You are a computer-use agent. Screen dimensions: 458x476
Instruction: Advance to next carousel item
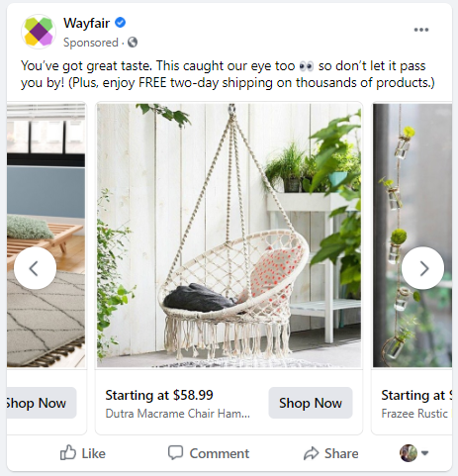(422, 268)
